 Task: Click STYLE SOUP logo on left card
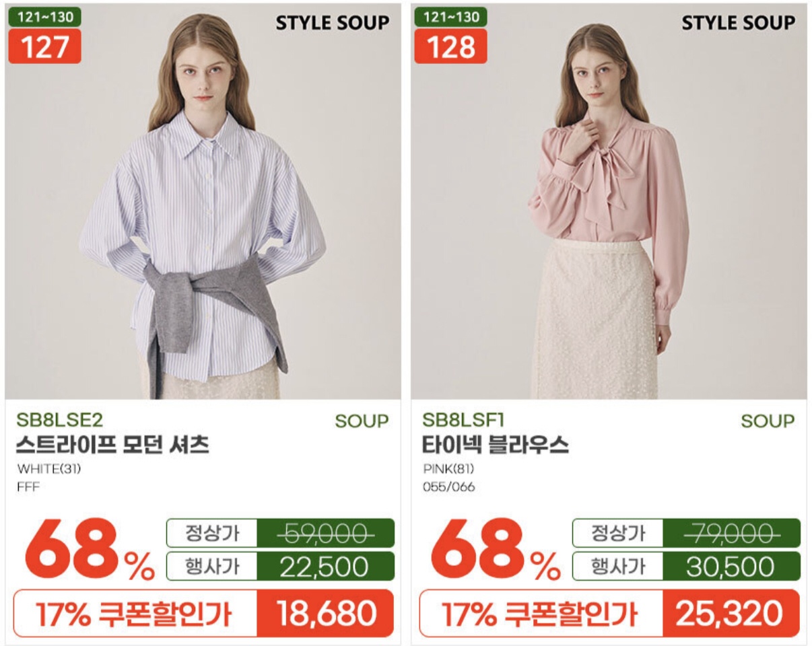tap(333, 22)
